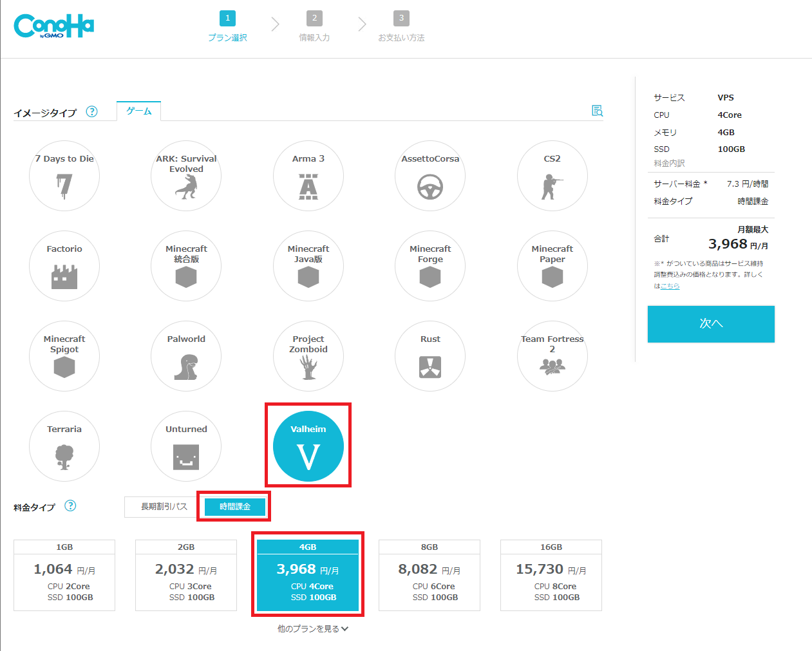Open the help icon beside 料金タイプ
Viewport: 812px width, 651px height.
click(x=71, y=505)
